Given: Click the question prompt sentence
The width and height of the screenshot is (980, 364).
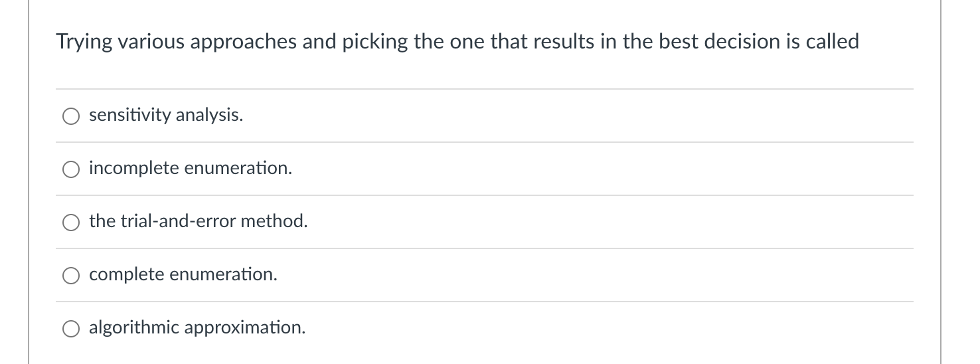Looking at the screenshot, I should pos(457,42).
